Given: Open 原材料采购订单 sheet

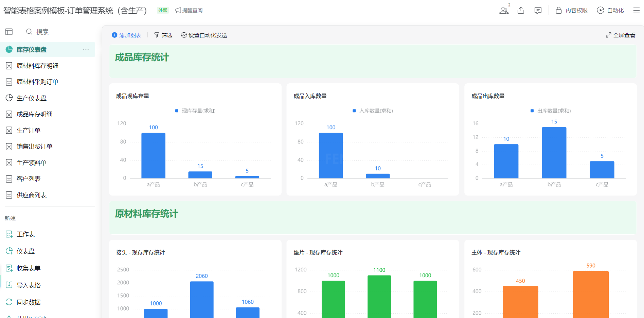Looking at the screenshot, I should pyautogui.click(x=48, y=82).
